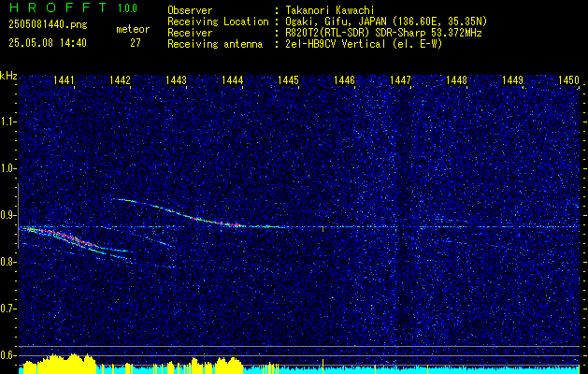This screenshot has height=374, width=588.
Task: Click the yellow signal bars below 1444
Action: (x=229, y=366)
